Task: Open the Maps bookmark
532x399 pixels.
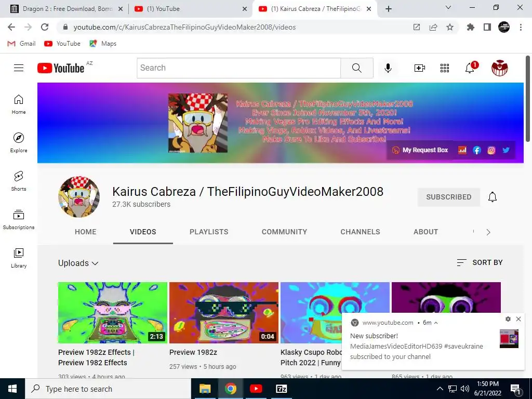Action: [103, 44]
